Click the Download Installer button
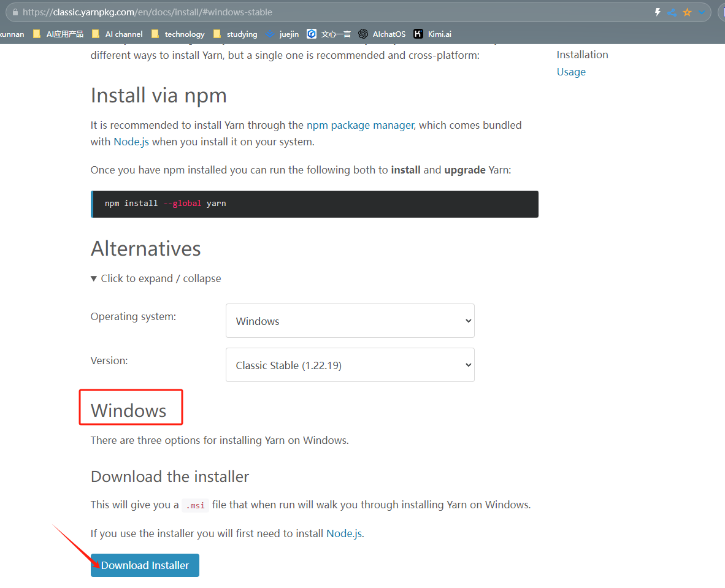This screenshot has height=588, width=725. (x=145, y=565)
